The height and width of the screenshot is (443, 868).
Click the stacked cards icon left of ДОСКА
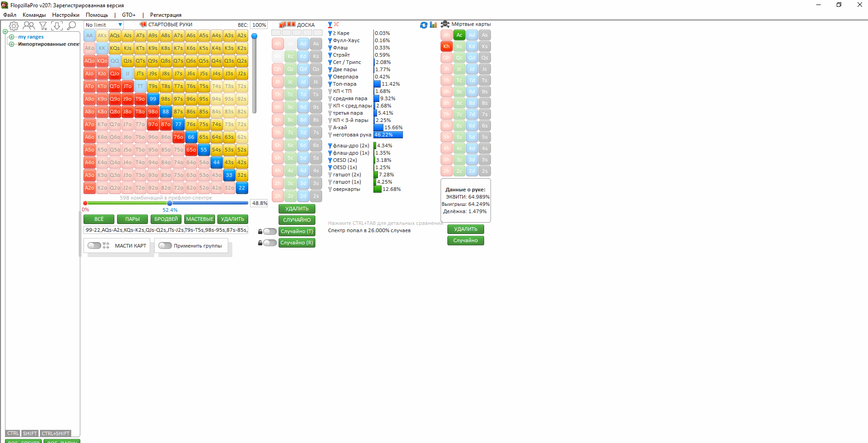[283, 24]
